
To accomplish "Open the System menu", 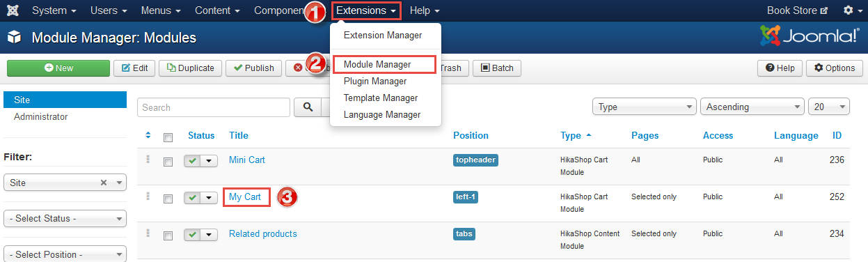I will pos(54,10).
